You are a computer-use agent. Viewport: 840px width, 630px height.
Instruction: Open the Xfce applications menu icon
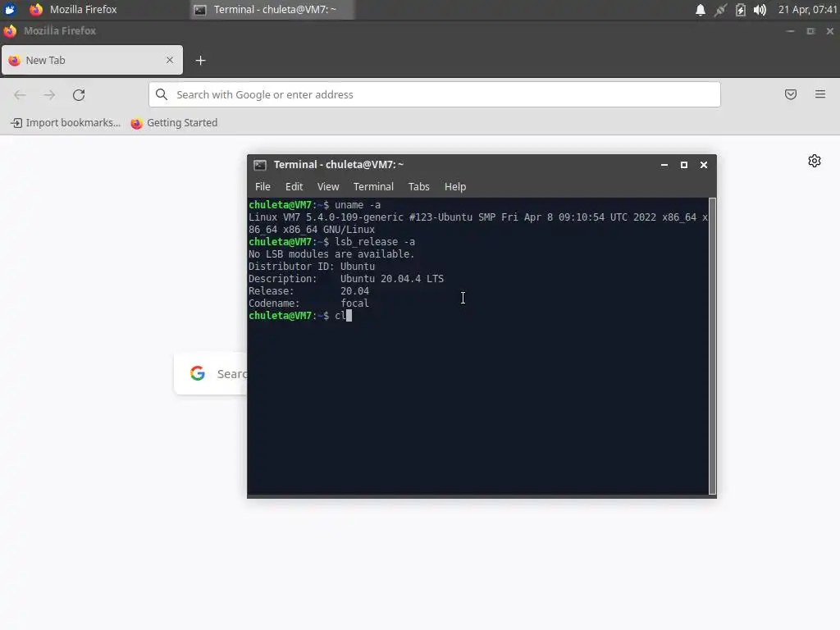[10, 9]
